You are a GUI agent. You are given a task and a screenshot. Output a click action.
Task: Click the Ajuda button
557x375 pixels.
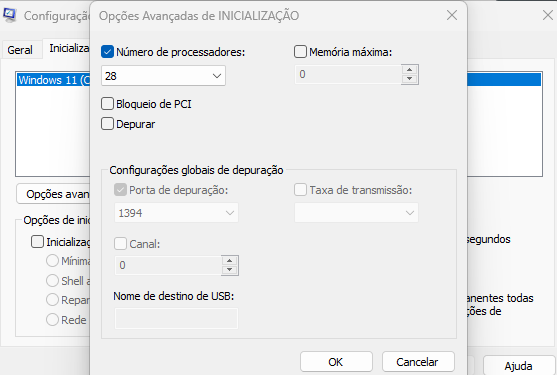tap(518, 366)
